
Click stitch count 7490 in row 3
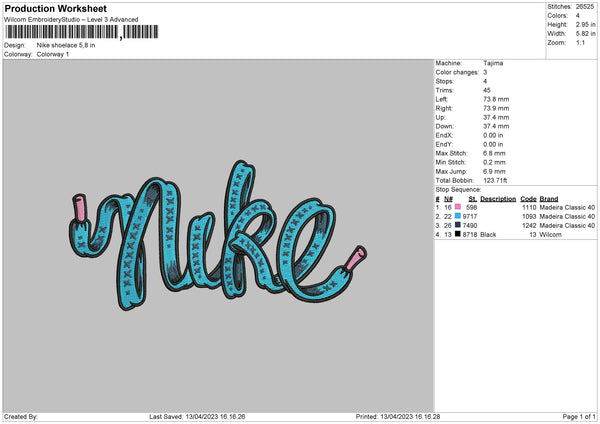[x=470, y=225]
